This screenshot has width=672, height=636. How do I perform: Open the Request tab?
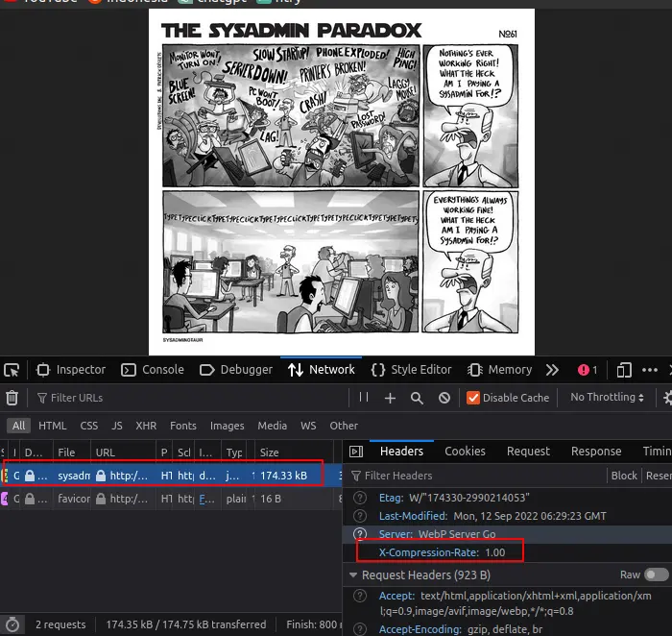[x=528, y=452]
